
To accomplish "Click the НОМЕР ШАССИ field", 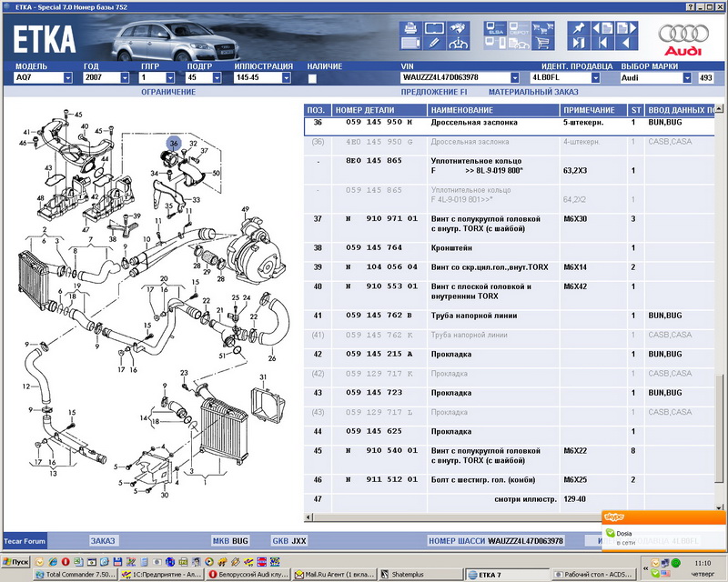I will point(496,541).
